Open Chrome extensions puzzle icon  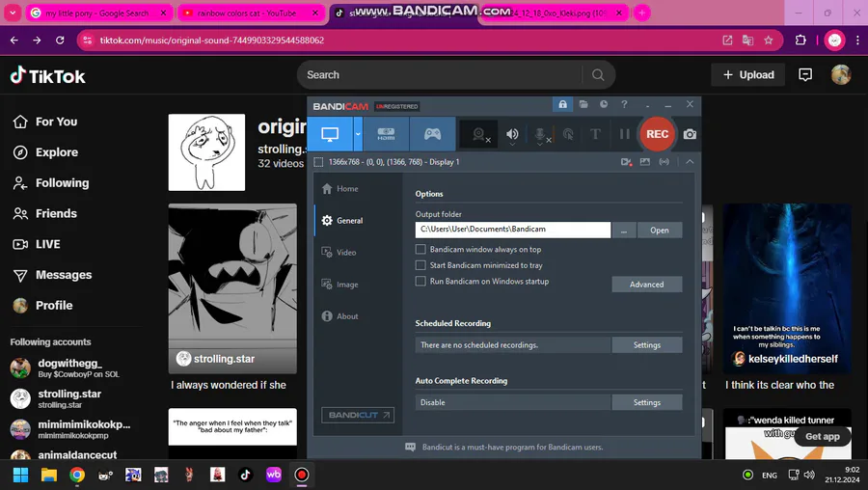coord(800,40)
